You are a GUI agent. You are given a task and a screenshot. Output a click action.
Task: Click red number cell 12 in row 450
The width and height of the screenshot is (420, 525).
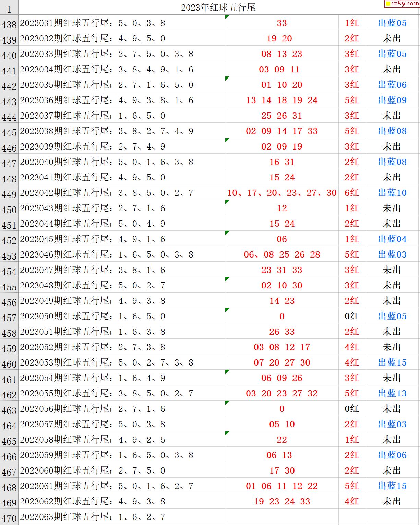click(x=282, y=208)
